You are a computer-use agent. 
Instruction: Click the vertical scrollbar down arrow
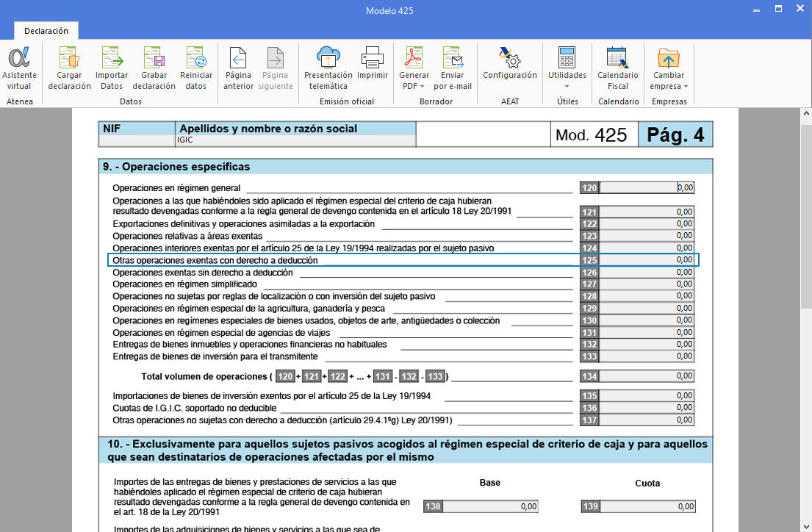[x=806, y=525]
